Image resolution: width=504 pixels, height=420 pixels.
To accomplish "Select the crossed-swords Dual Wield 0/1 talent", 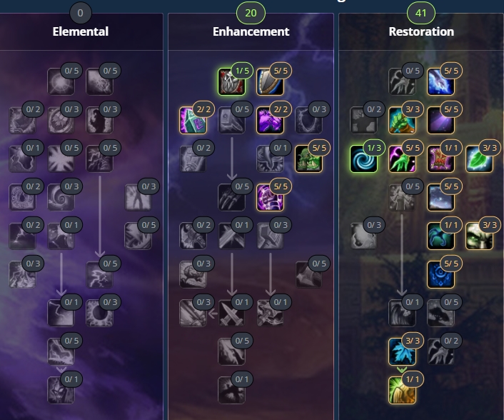I will (231, 314).
